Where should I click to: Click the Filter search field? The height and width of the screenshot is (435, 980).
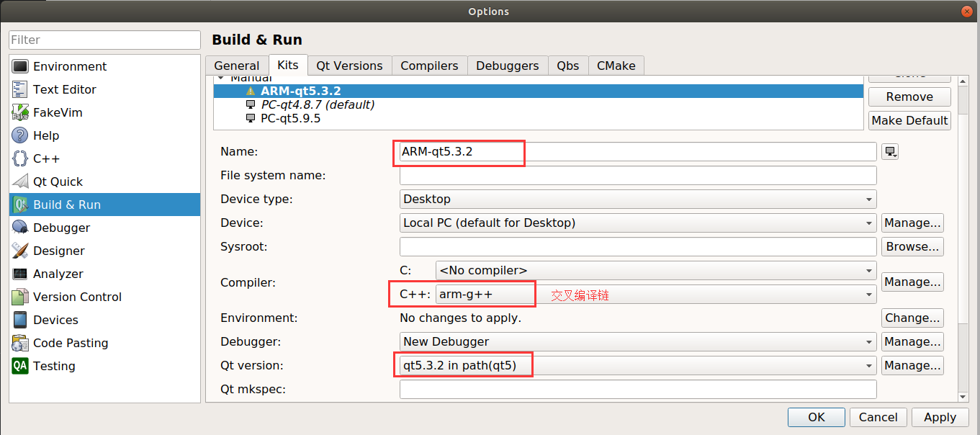(x=105, y=40)
